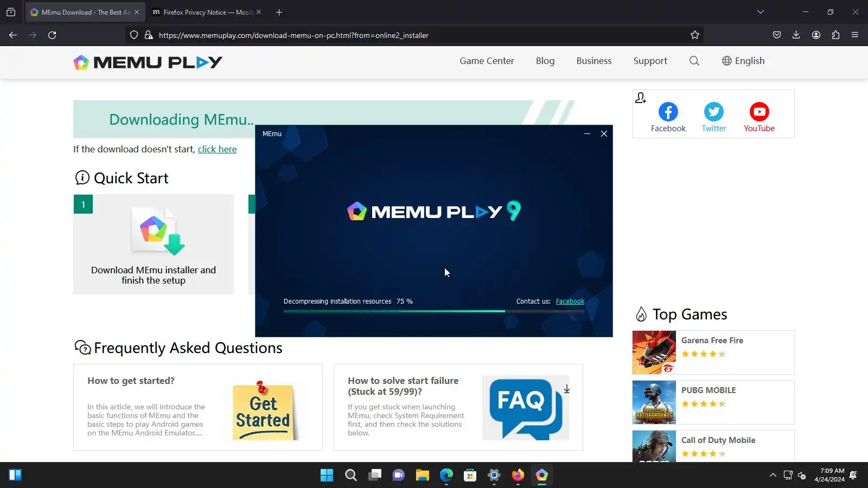The height and width of the screenshot is (488, 868).
Task: Open the extensions puzzle icon
Action: pyautogui.click(x=835, y=35)
